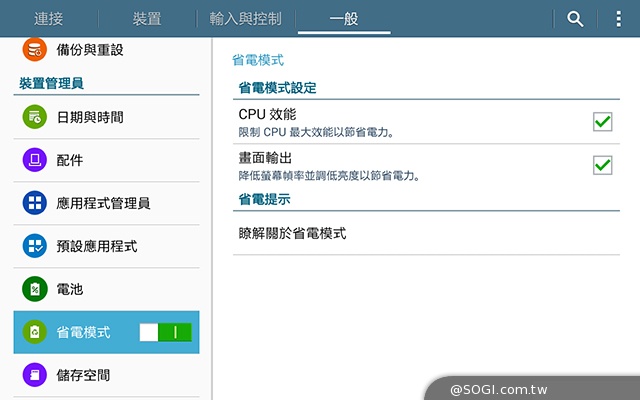This screenshot has width=640, height=400.
Task: Open the three-dot overflow menu
Action: (619, 19)
